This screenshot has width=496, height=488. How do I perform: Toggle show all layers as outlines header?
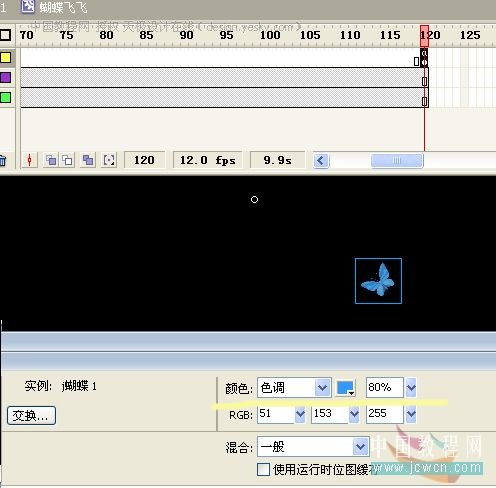[5, 35]
